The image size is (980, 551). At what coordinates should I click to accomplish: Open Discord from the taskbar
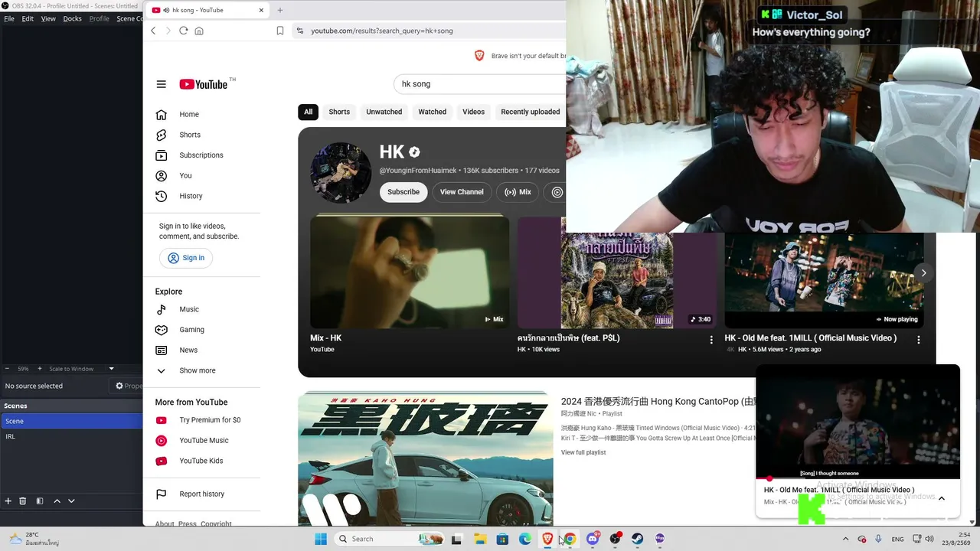[593, 539]
